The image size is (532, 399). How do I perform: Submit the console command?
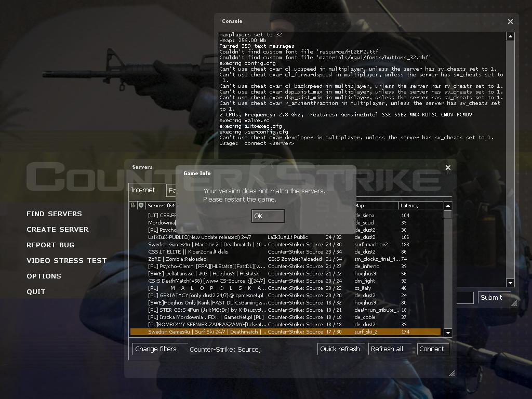(494, 298)
